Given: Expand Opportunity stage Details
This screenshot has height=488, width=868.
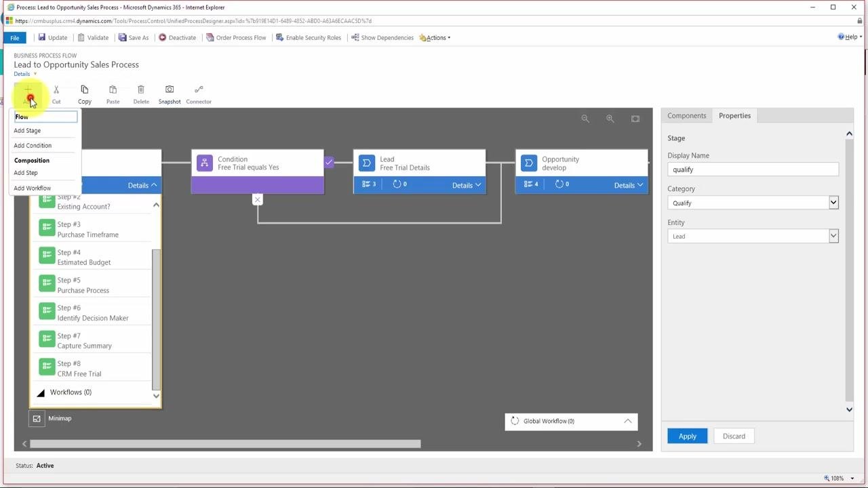Looking at the screenshot, I should [x=629, y=185].
